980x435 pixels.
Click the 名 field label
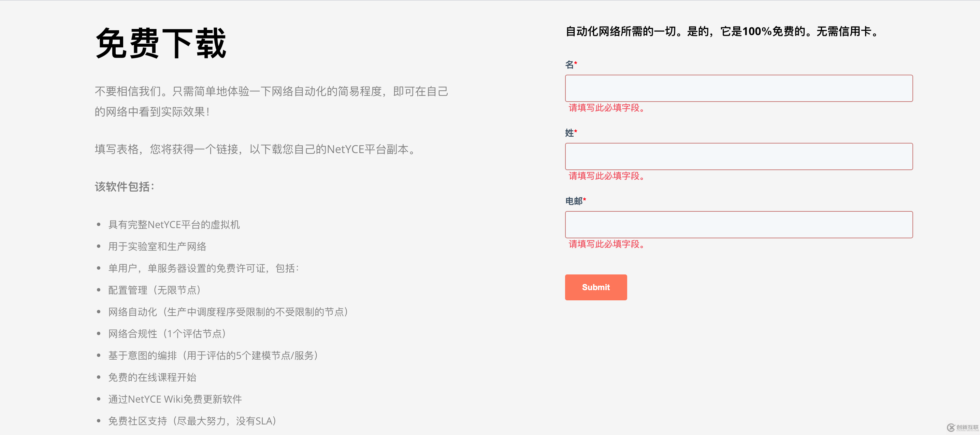570,65
